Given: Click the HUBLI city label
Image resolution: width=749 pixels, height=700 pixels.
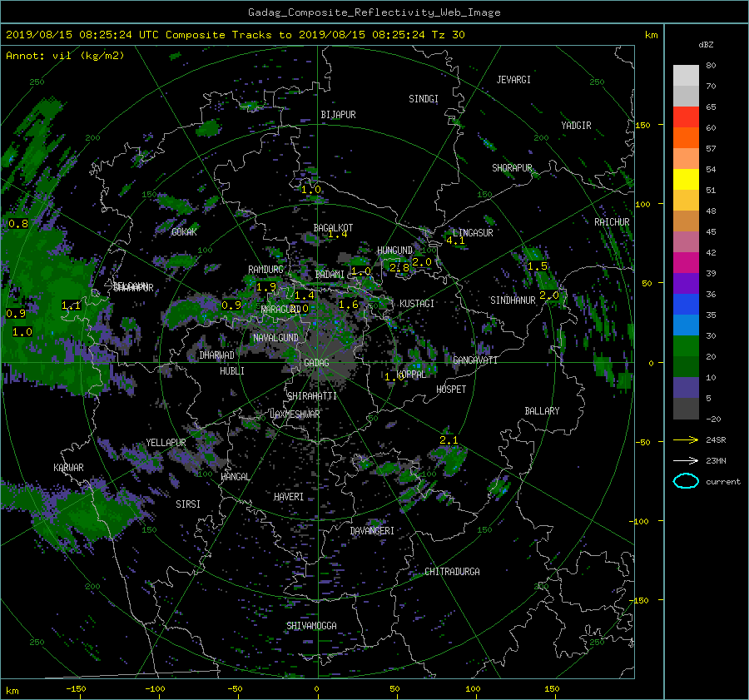Looking at the screenshot, I should 232,371.
